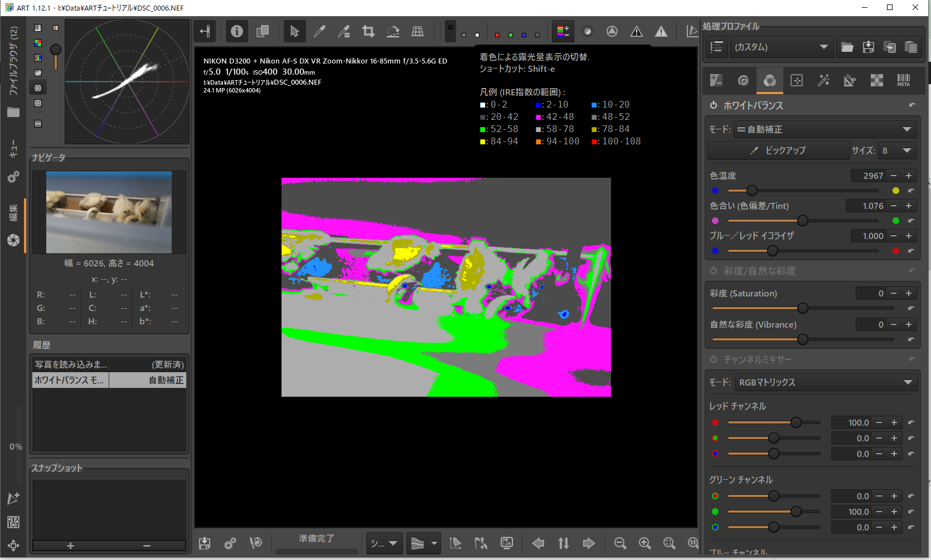
Task: Remove snapshot with the minus button
Action: 147,546
